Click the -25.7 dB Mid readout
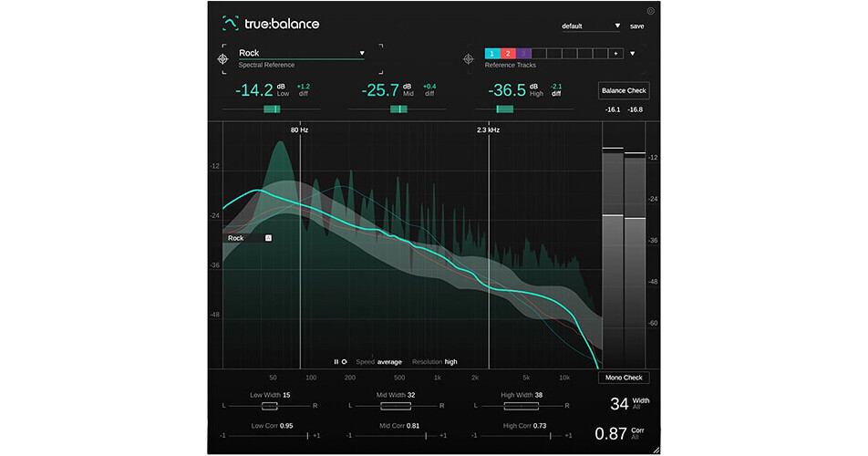Screen dimensions: 868x456 (x=380, y=90)
